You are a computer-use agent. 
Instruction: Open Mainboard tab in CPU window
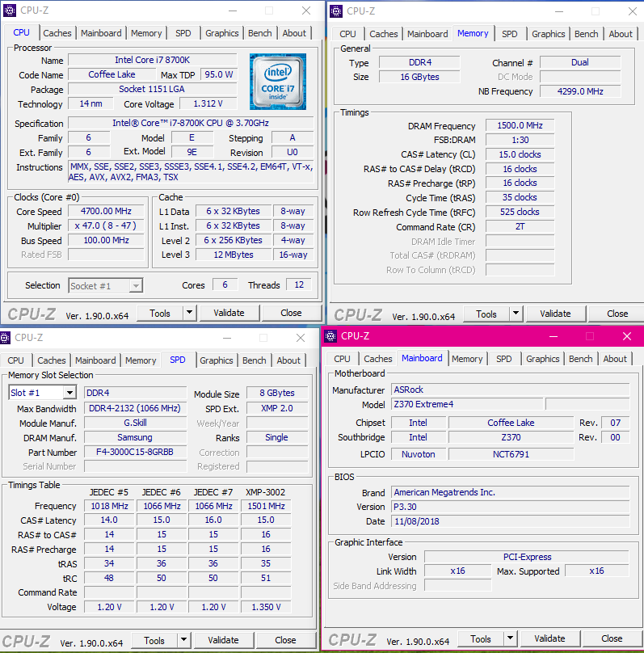[101, 33]
